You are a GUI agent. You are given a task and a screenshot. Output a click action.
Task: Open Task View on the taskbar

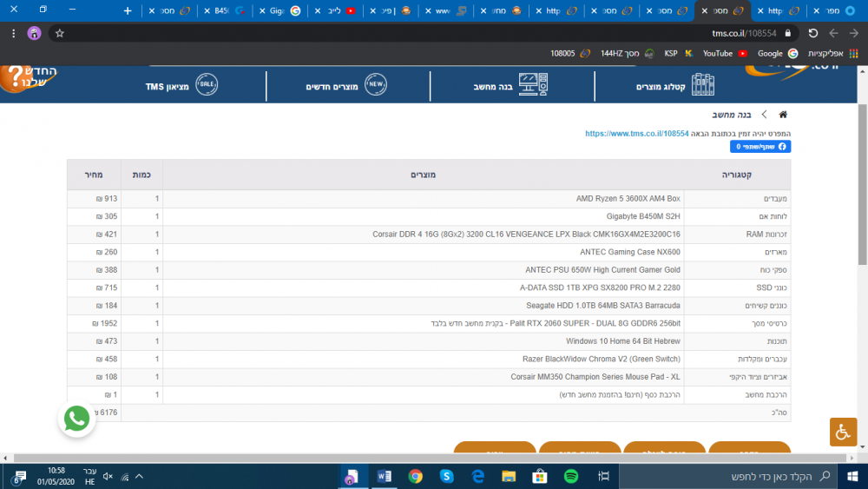click(x=603, y=476)
